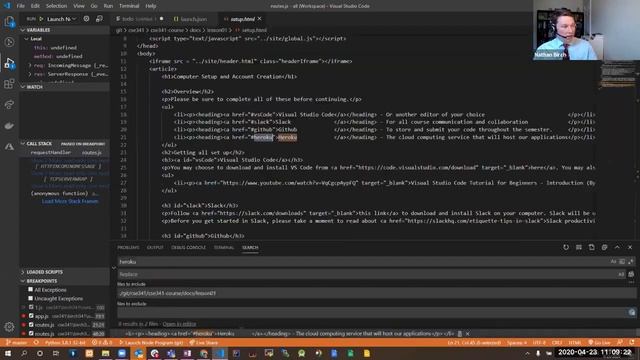Switch to the PROBLEMS panel tab

pyautogui.click(x=128, y=247)
